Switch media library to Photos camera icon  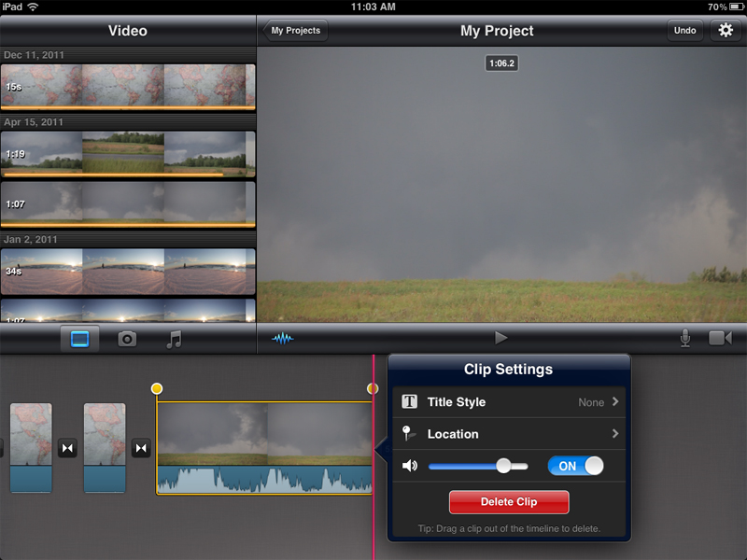pos(127,339)
